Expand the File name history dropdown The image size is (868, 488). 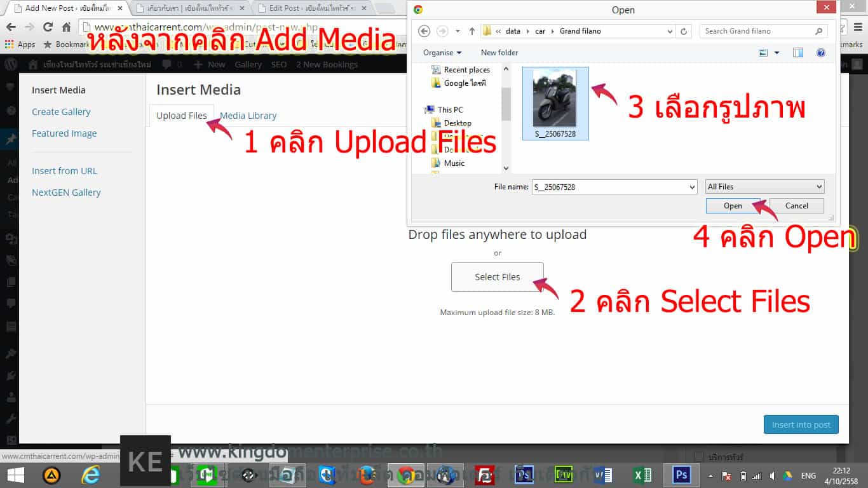[x=692, y=187]
